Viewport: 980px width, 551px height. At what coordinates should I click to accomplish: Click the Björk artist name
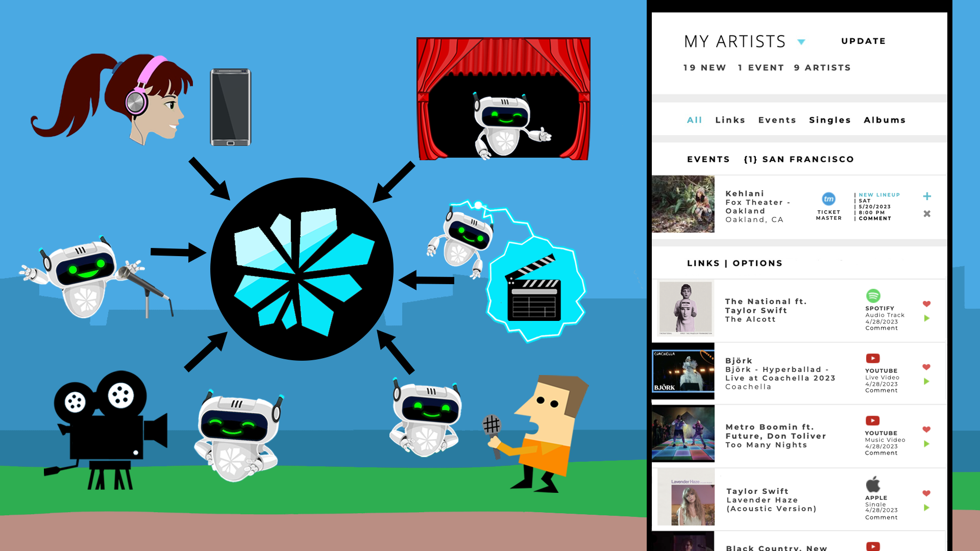(x=739, y=361)
